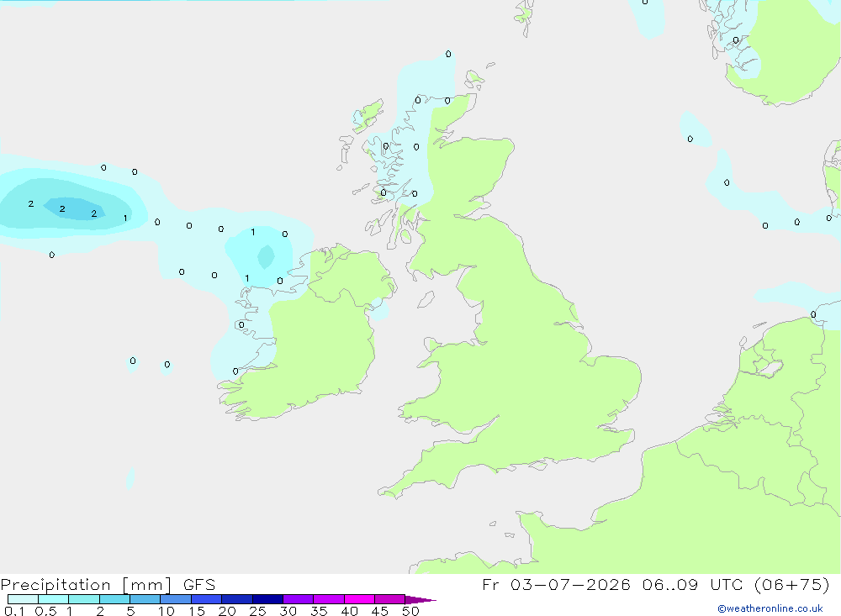Click the 'Precipitation [mm]' title text
This screenshot has width=841, height=616.
coord(87,585)
